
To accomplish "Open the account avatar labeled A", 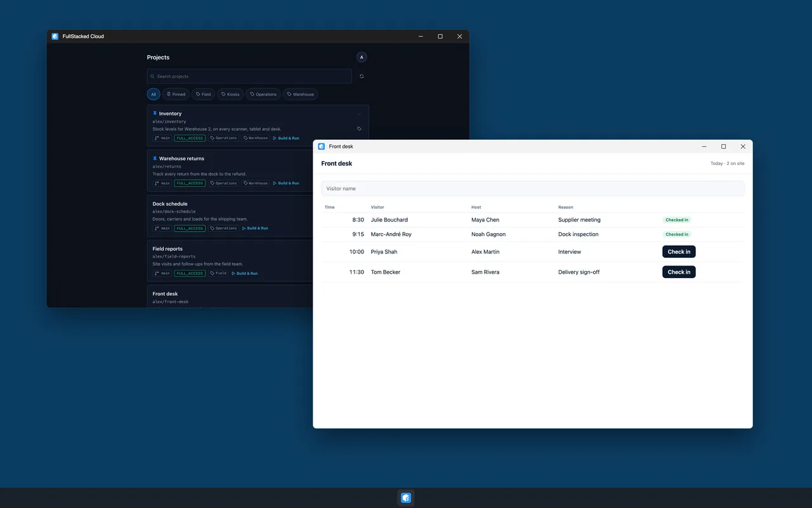I will (362, 57).
